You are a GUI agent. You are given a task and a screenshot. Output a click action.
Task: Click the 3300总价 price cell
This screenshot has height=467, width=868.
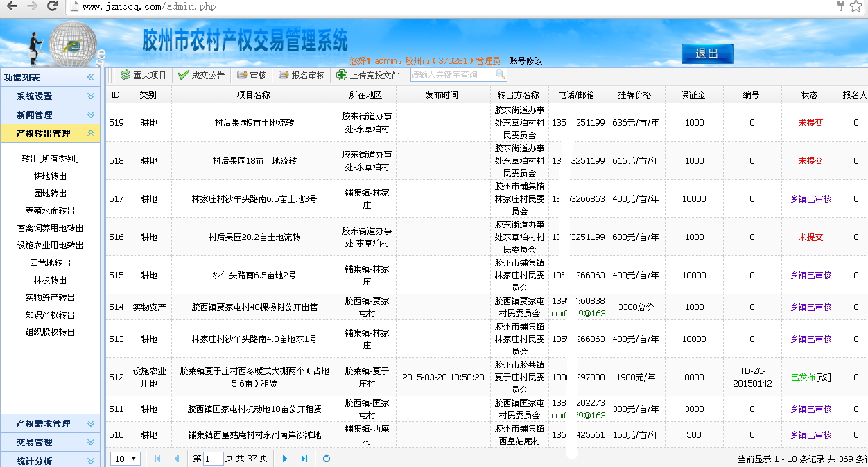636,307
